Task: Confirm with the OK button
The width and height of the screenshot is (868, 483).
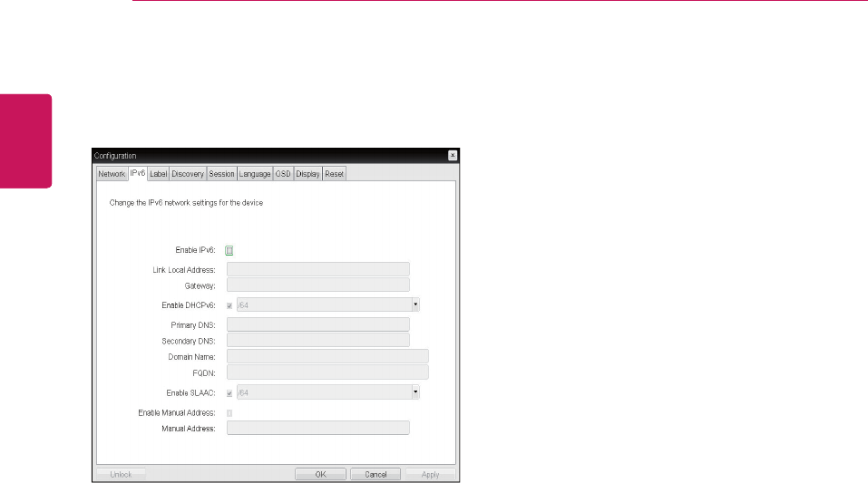Action: pos(320,474)
